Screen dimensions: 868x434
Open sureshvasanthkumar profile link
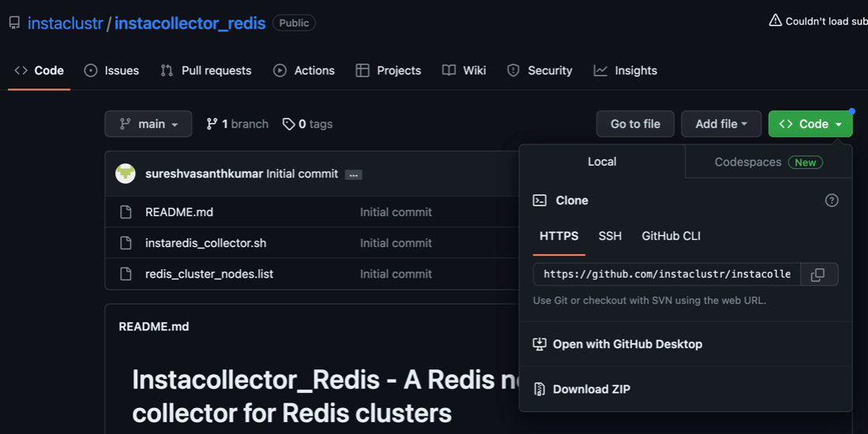[204, 174]
